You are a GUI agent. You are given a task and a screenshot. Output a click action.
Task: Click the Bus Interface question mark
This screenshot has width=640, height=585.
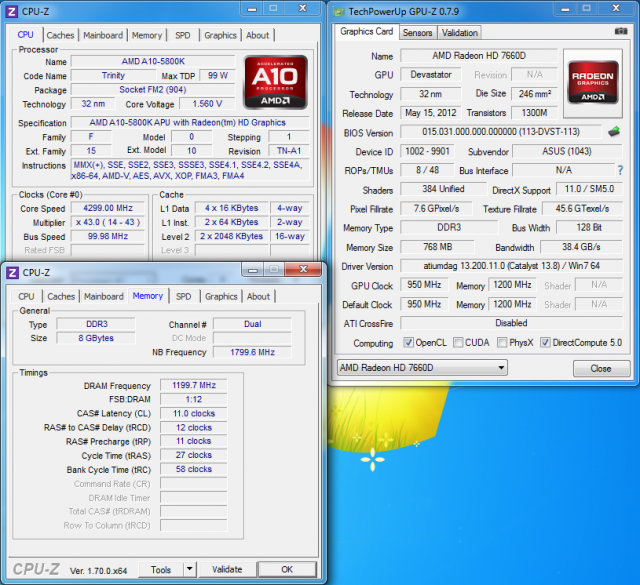pos(620,170)
